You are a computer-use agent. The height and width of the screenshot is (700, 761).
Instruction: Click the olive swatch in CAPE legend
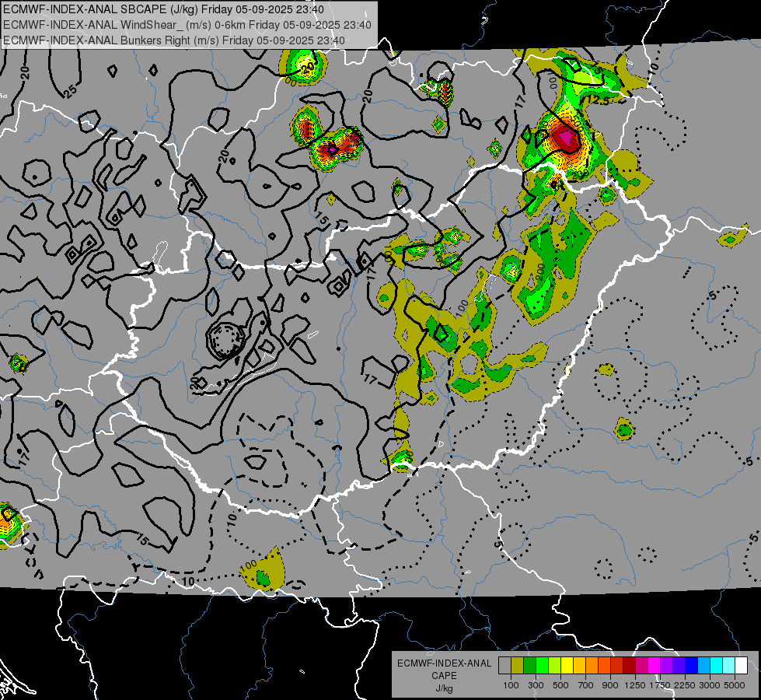tap(518, 665)
